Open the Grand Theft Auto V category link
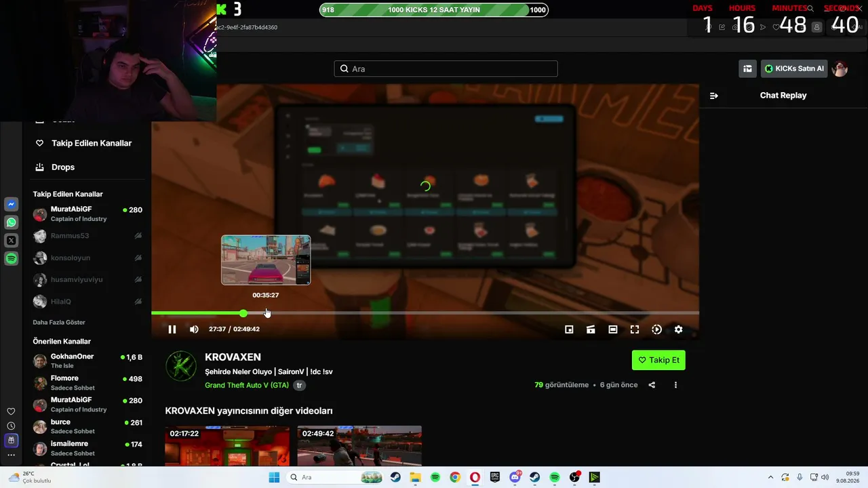This screenshot has width=868, height=488. tap(247, 385)
